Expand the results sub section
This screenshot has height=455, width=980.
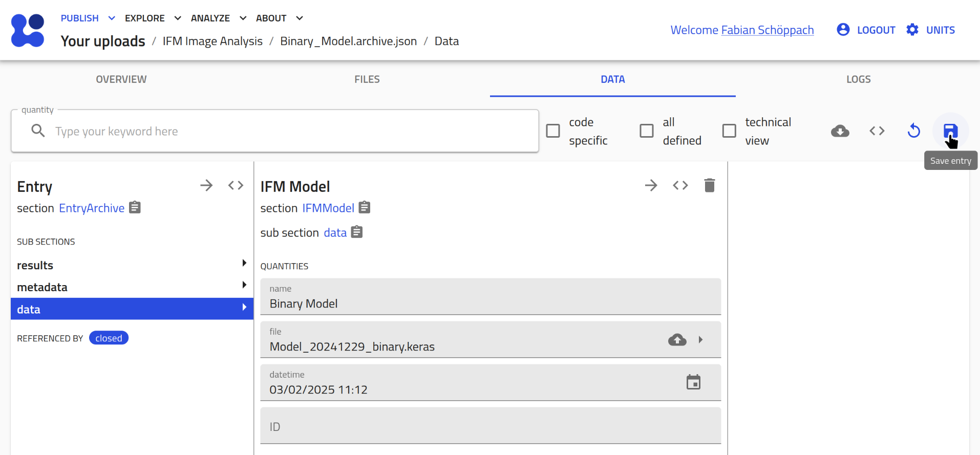(x=244, y=263)
